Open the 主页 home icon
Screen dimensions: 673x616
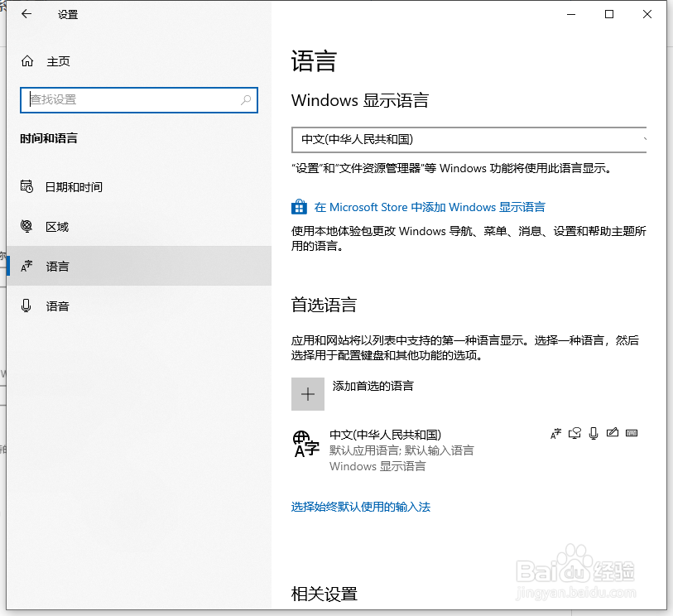click(27, 61)
